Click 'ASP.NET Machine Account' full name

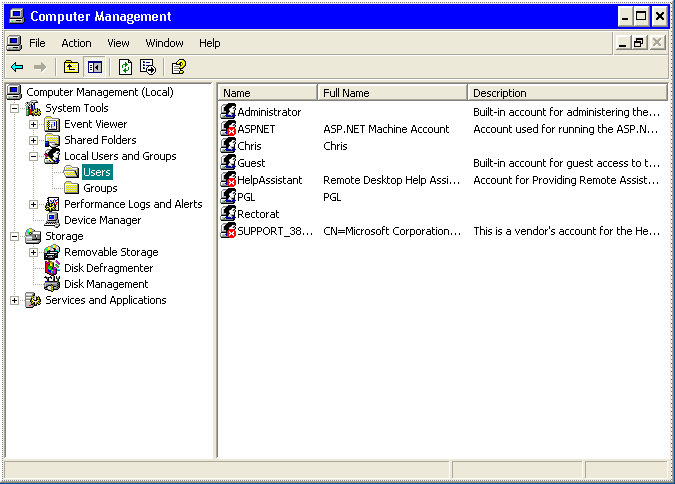pyautogui.click(x=386, y=129)
